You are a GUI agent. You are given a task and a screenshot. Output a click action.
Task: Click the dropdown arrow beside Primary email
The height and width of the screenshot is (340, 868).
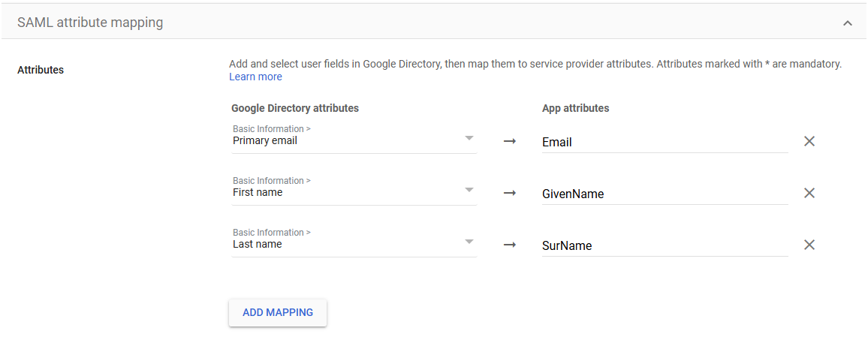click(469, 138)
